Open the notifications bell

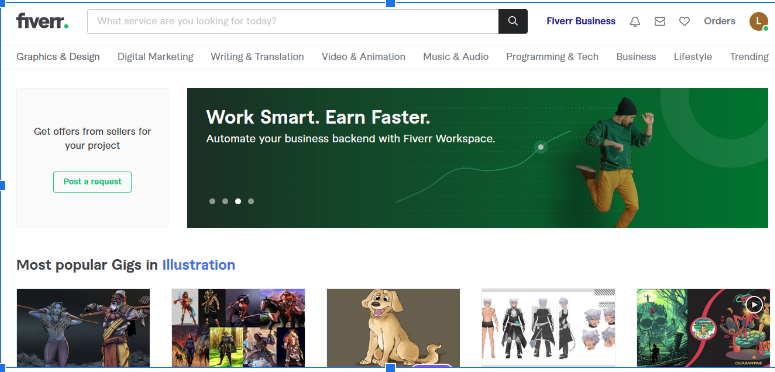coord(635,21)
